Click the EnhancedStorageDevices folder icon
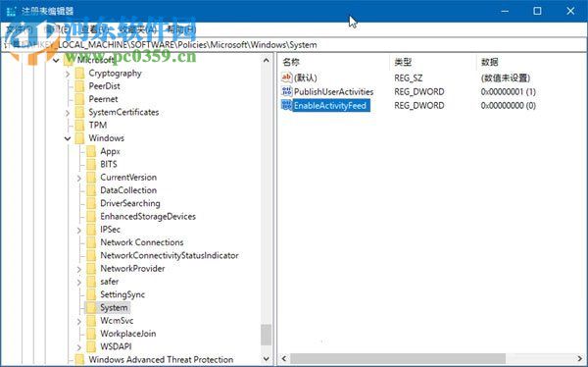The height and width of the screenshot is (367, 588). click(x=91, y=216)
